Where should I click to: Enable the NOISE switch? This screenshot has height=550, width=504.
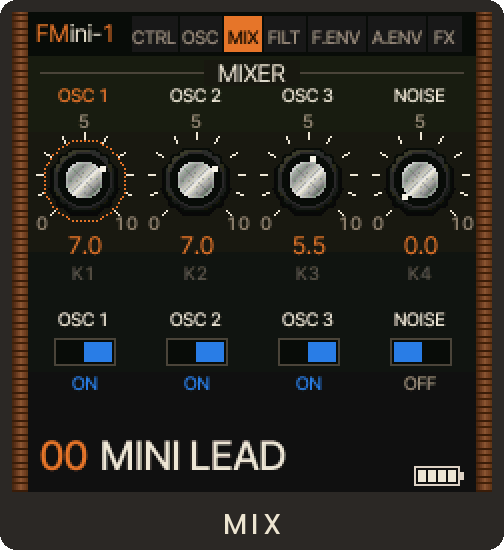(421, 352)
